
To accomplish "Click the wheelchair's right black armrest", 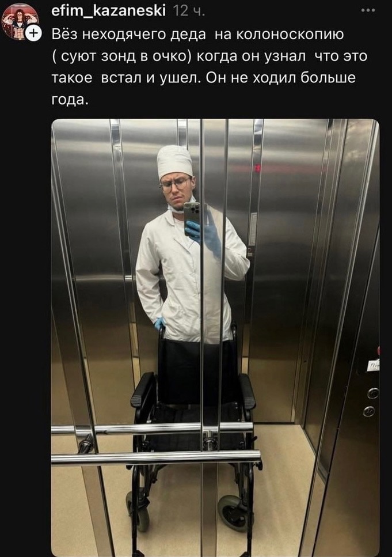I will pyautogui.click(x=247, y=391).
